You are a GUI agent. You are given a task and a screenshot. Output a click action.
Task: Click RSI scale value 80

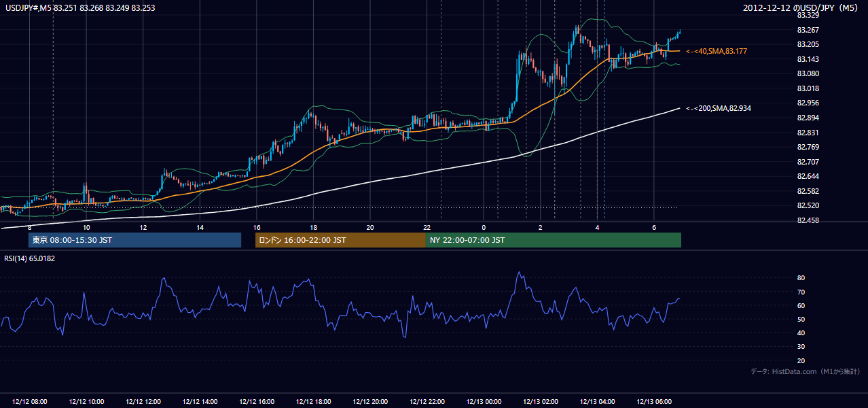(801, 278)
